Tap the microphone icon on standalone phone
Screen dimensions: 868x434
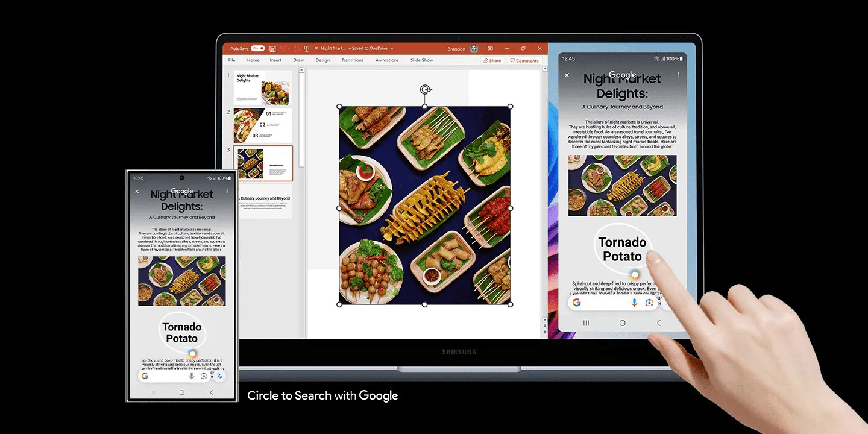[192, 376]
